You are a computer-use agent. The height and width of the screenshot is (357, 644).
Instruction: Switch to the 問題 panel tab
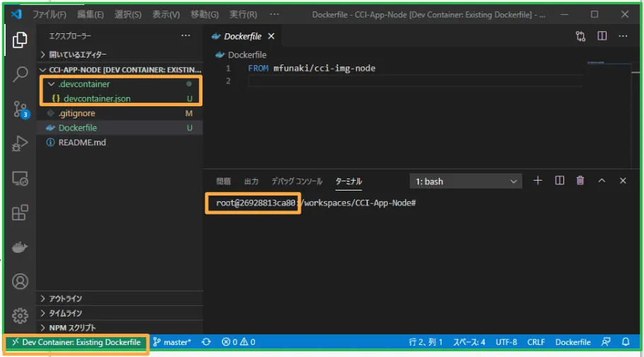click(224, 181)
